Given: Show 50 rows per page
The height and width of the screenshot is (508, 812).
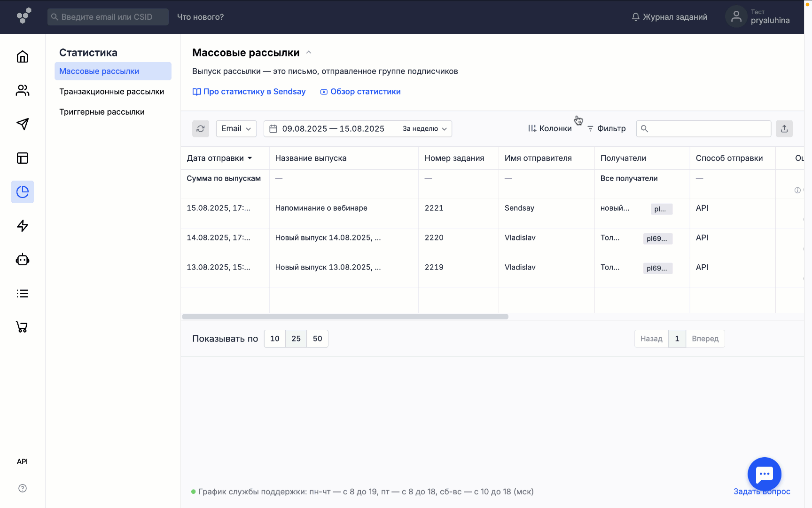Looking at the screenshot, I should 317,339.
